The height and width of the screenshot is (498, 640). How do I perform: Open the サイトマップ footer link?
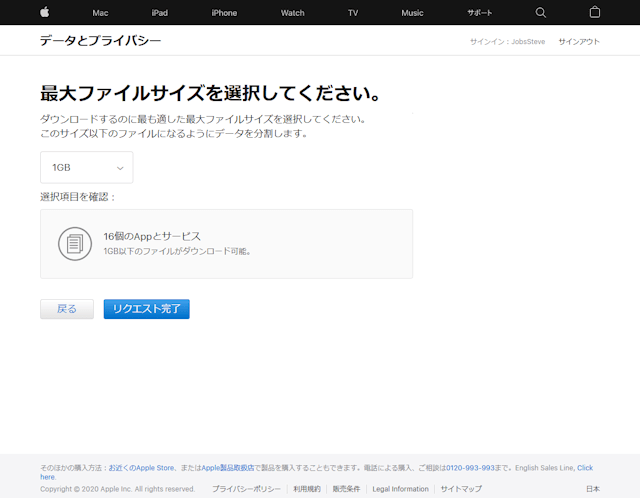[x=461, y=489]
